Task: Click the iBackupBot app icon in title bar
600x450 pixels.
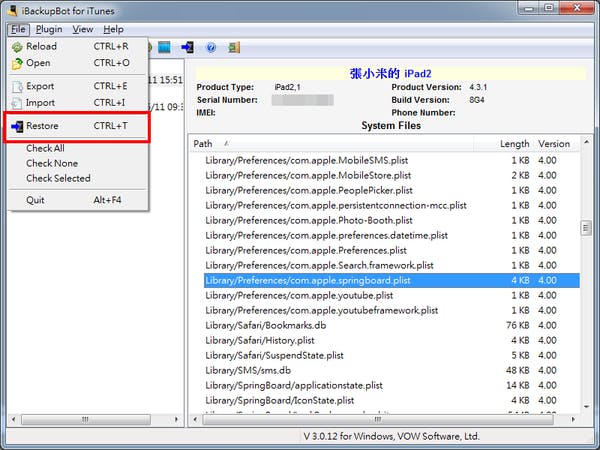Action: coord(12,10)
